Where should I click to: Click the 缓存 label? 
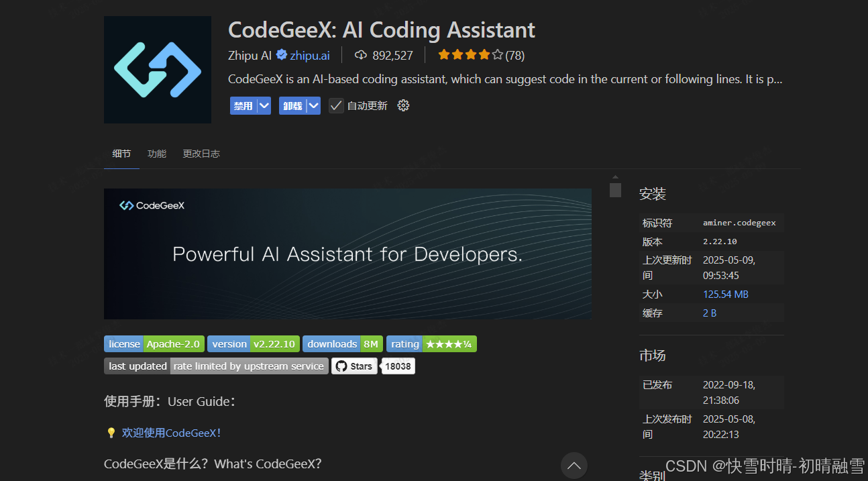click(653, 313)
